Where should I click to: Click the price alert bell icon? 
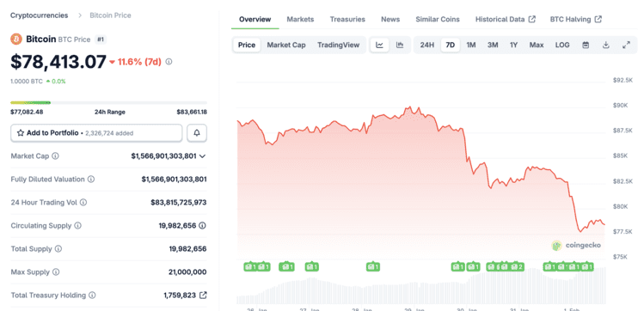pyautogui.click(x=197, y=133)
